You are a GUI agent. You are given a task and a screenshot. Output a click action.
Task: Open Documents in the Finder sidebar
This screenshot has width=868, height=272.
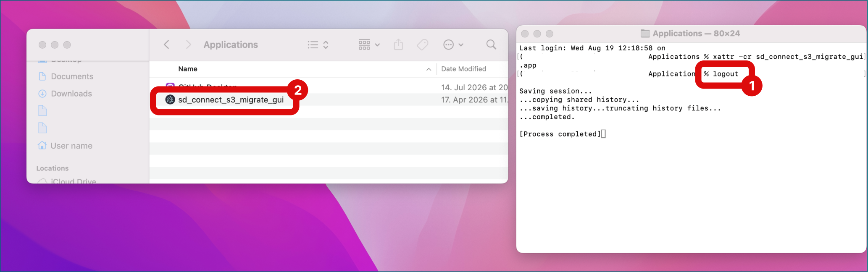72,76
